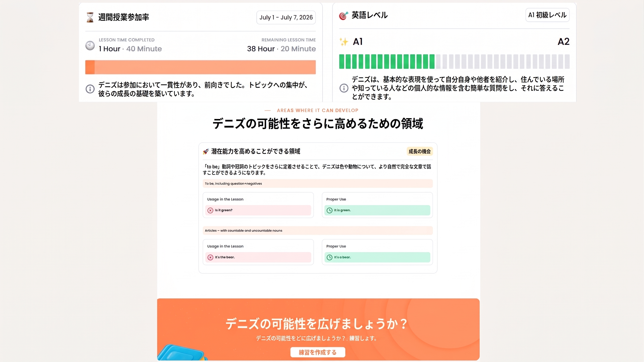Click the 'It is green.' proper use example

point(377,210)
